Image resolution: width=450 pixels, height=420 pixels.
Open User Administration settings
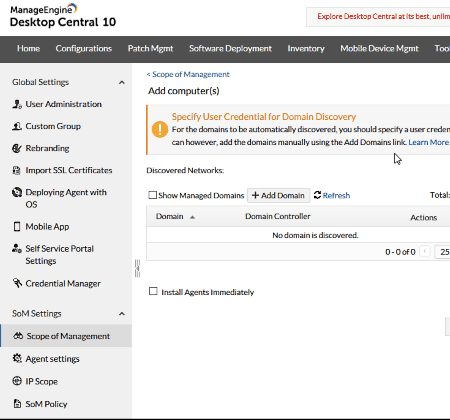point(63,104)
